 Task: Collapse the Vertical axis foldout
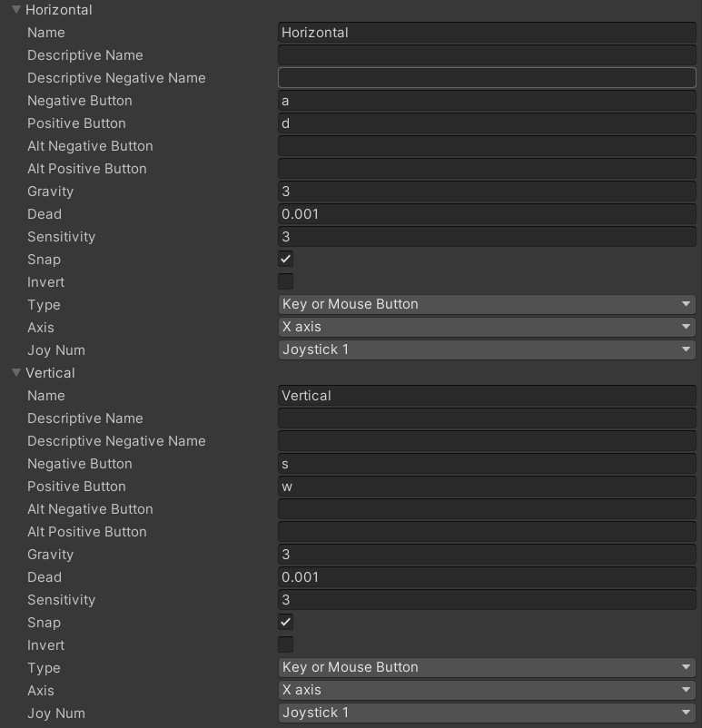click(x=15, y=372)
